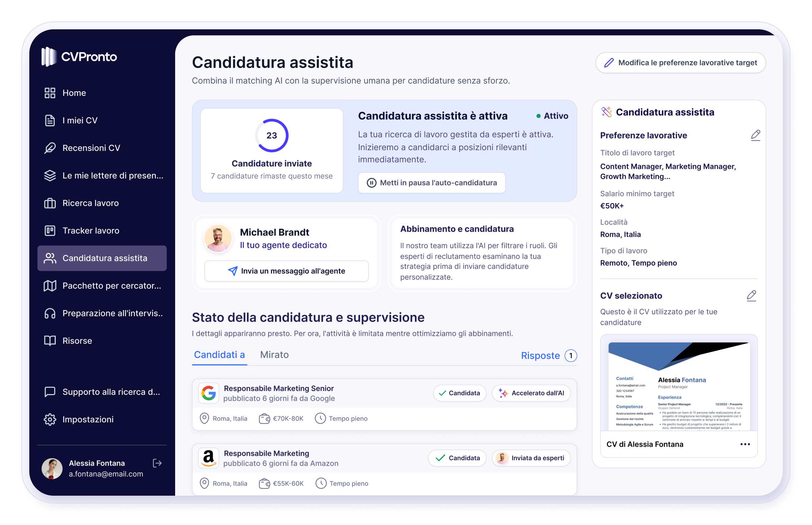This screenshot has height=525, width=812.
Task: Open the three-dot menu on CV di Alessia Fontana
Action: [x=745, y=444]
